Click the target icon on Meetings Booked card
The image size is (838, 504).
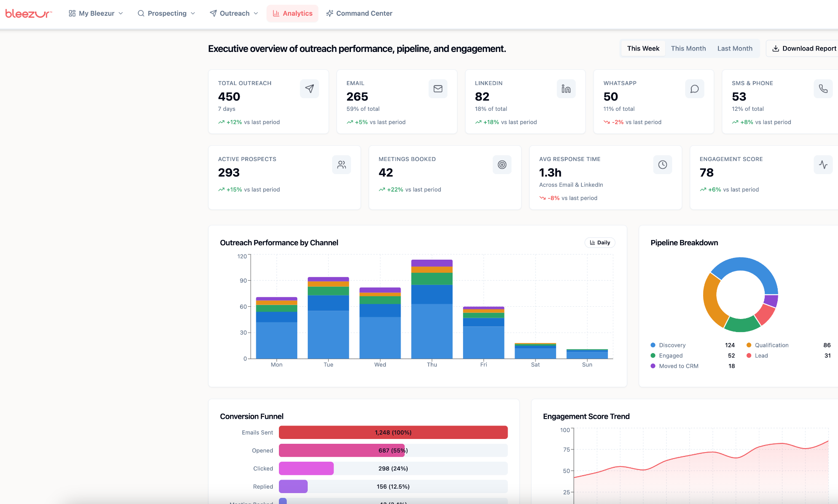click(502, 165)
